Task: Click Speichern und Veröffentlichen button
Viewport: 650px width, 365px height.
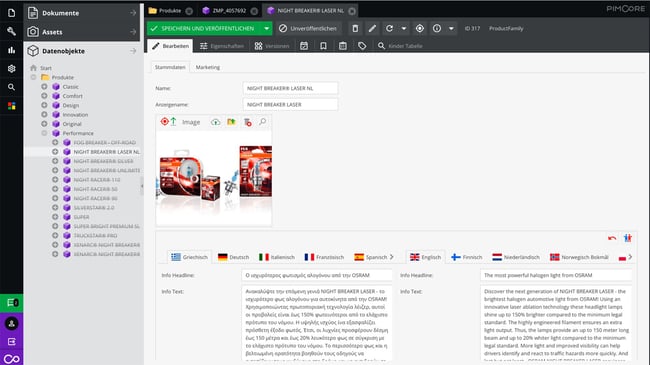Action: 205,29
